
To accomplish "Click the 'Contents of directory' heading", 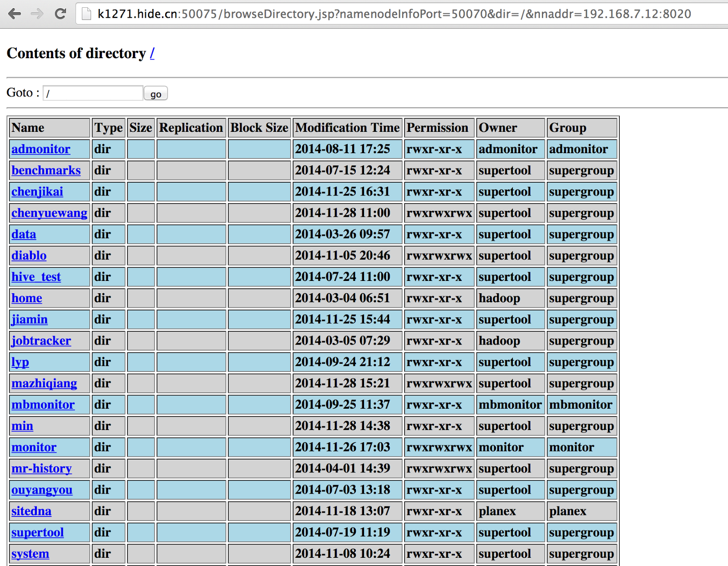I will coord(76,53).
